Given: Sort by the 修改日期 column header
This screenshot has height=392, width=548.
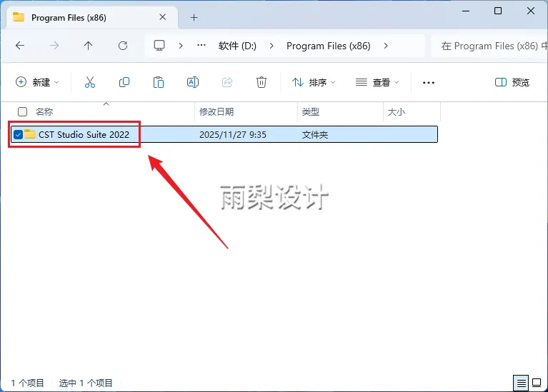Looking at the screenshot, I should [x=216, y=112].
